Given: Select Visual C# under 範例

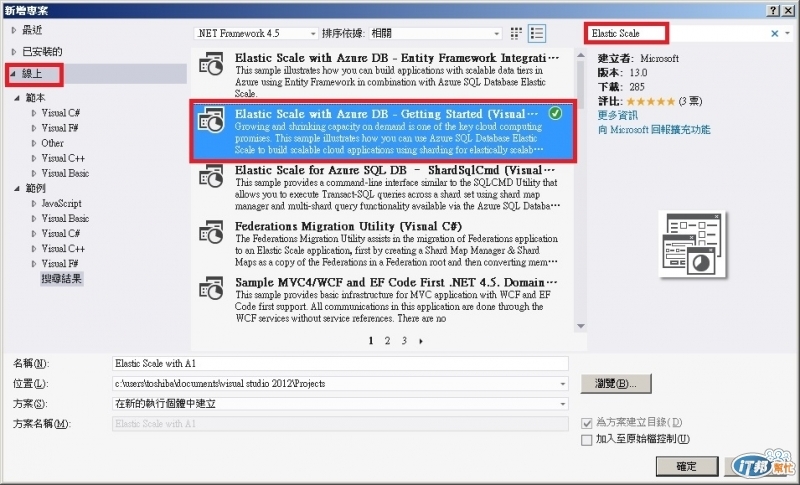Looking at the screenshot, I should coord(60,234).
